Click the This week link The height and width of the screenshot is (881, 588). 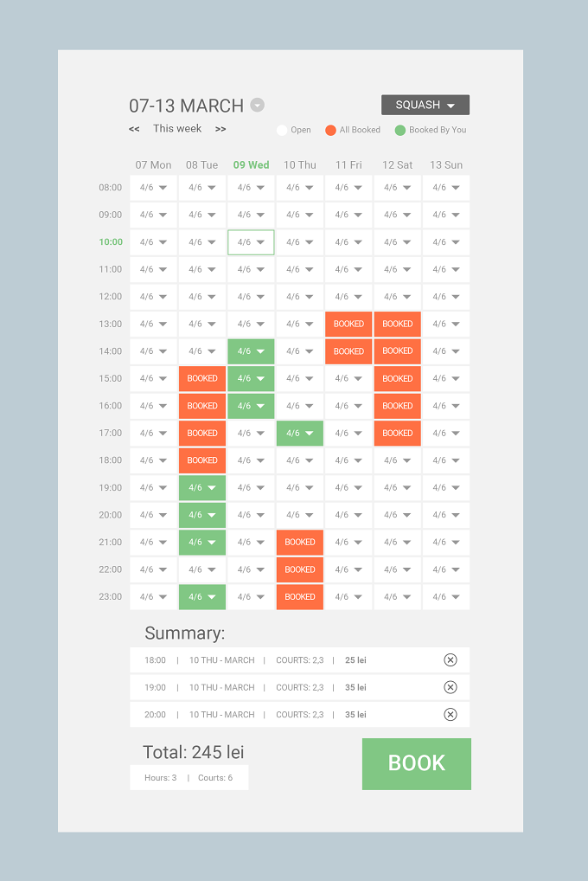tap(177, 129)
